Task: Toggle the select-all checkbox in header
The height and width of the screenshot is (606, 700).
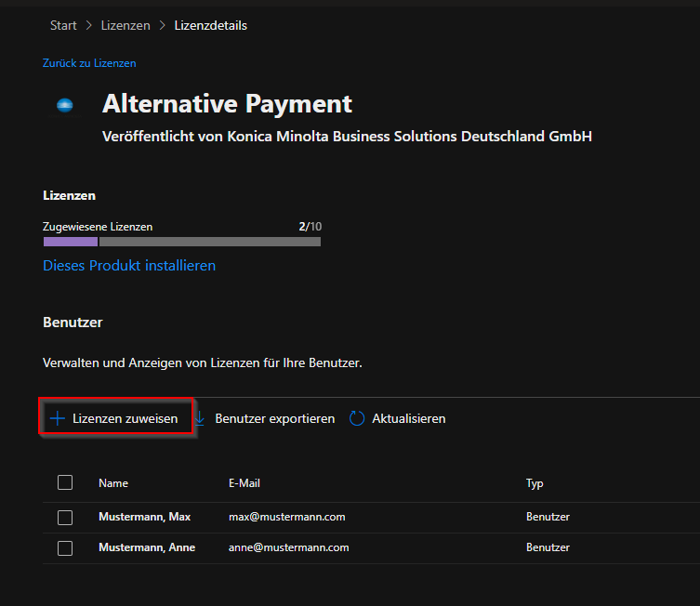Action: click(x=65, y=482)
